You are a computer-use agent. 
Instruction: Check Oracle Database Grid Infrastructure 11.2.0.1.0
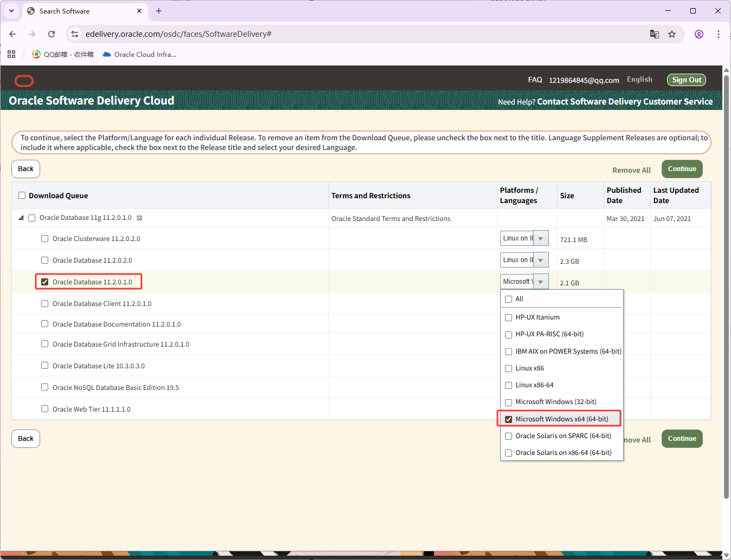[45, 344]
